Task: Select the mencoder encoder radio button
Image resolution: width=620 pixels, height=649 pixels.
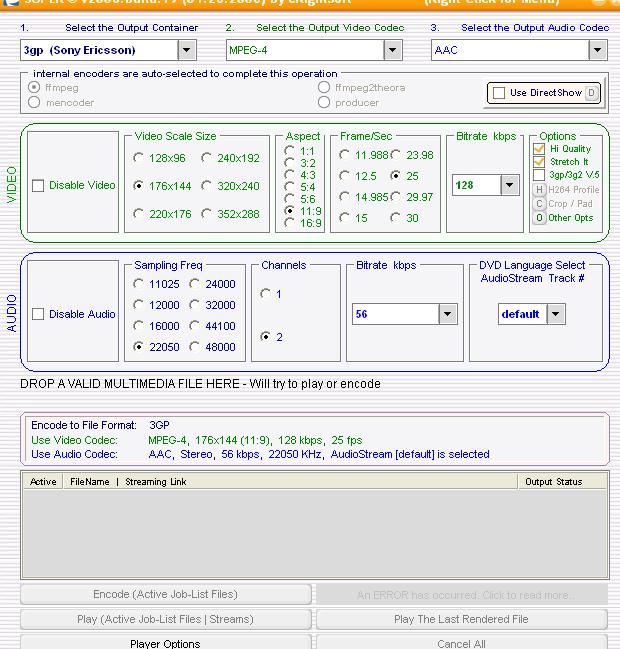Action: click(x=34, y=102)
